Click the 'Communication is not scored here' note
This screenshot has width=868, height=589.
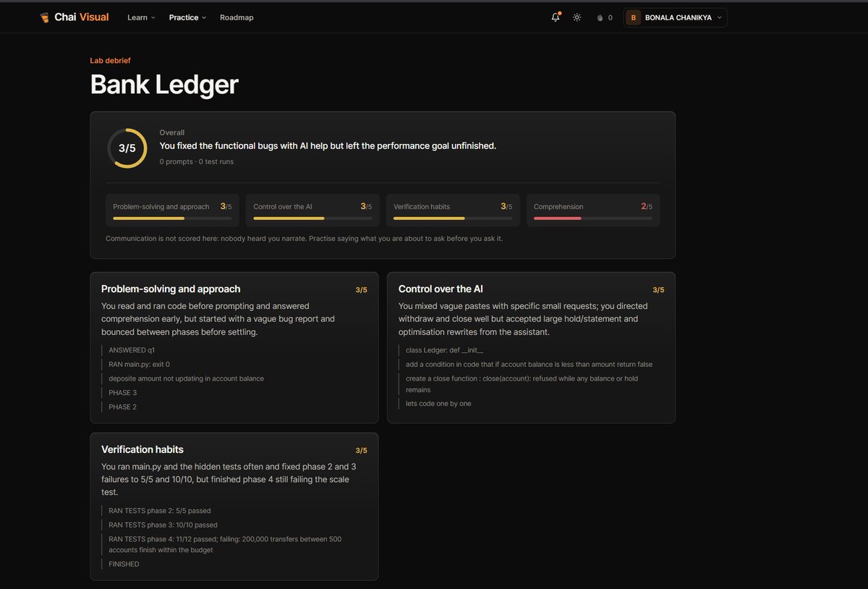pos(304,238)
